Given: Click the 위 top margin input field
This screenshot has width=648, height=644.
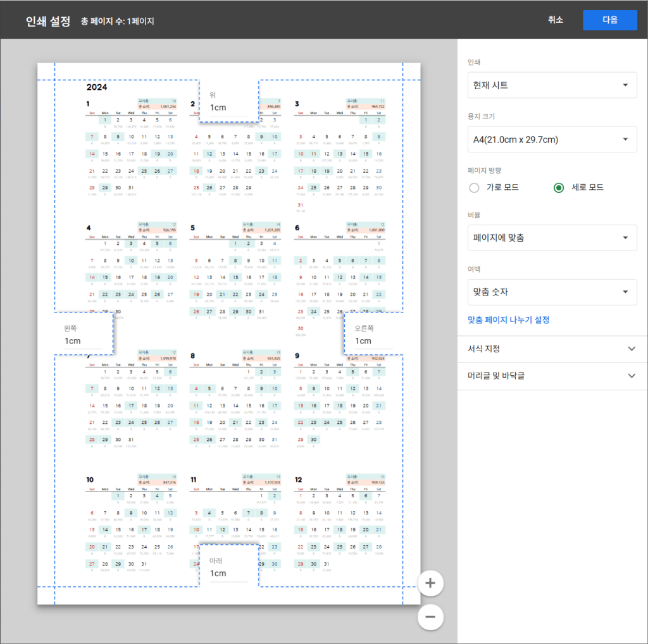Looking at the screenshot, I should pyautogui.click(x=228, y=108).
